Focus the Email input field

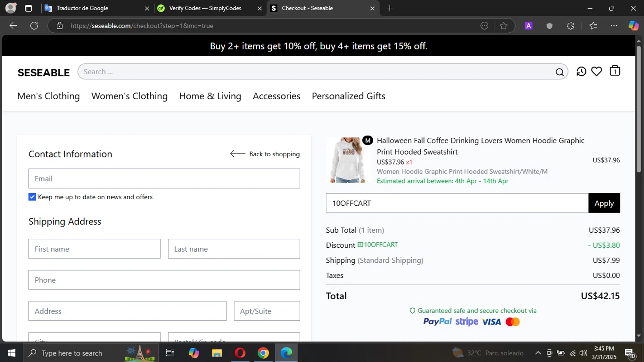tap(164, 179)
